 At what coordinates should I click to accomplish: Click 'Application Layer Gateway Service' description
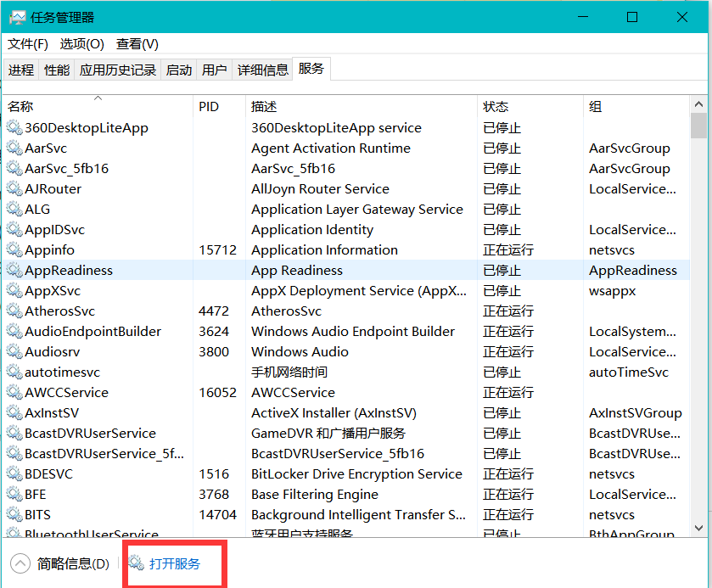pyautogui.click(x=357, y=210)
